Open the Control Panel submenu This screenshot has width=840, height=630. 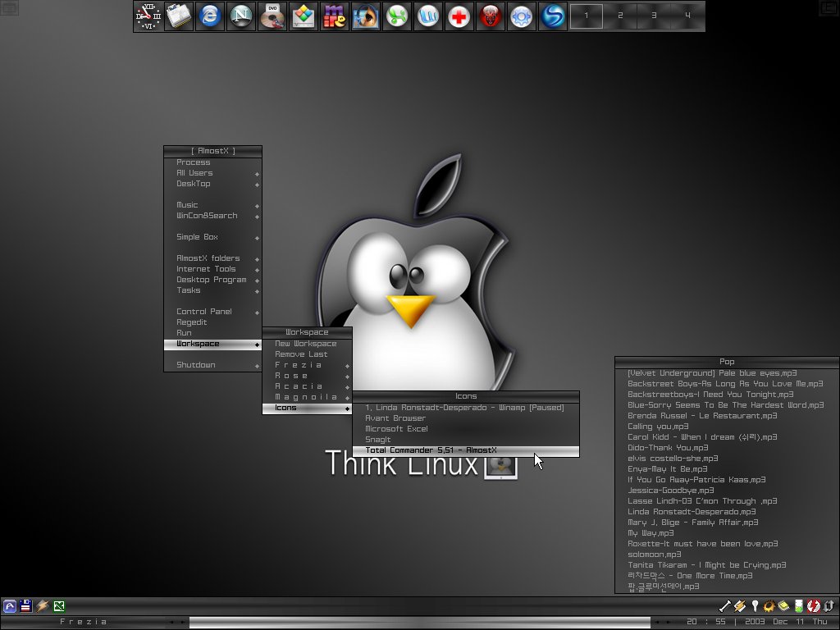tap(212, 312)
